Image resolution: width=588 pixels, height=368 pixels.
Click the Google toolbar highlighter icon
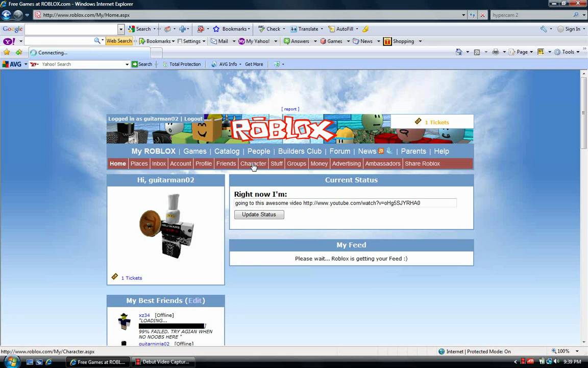[x=365, y=29]
